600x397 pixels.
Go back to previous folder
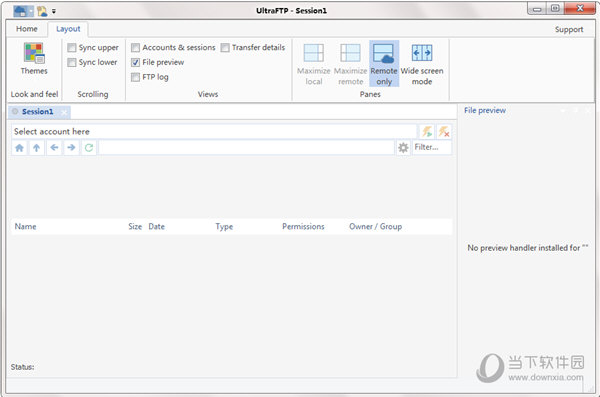coord(54,147)
